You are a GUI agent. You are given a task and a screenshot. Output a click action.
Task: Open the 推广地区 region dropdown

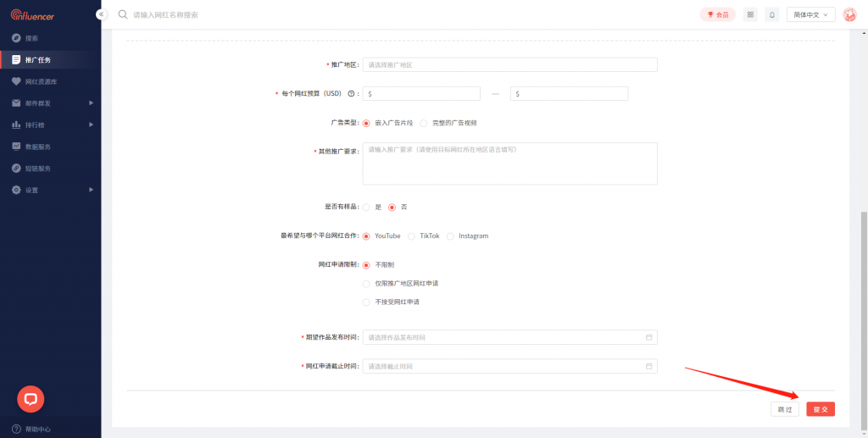[509, 65]
